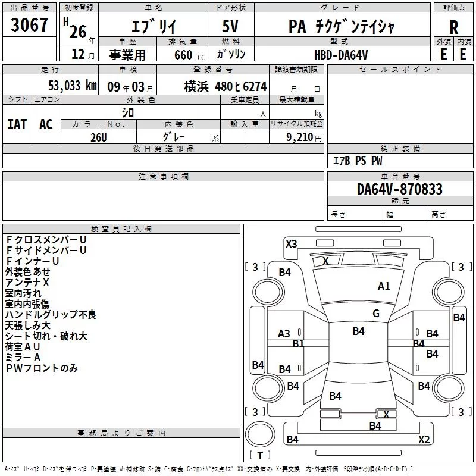Click the chassis number DA64V-870833
Image resolution: width=476 pixels, height=476 pixels.
399,189
